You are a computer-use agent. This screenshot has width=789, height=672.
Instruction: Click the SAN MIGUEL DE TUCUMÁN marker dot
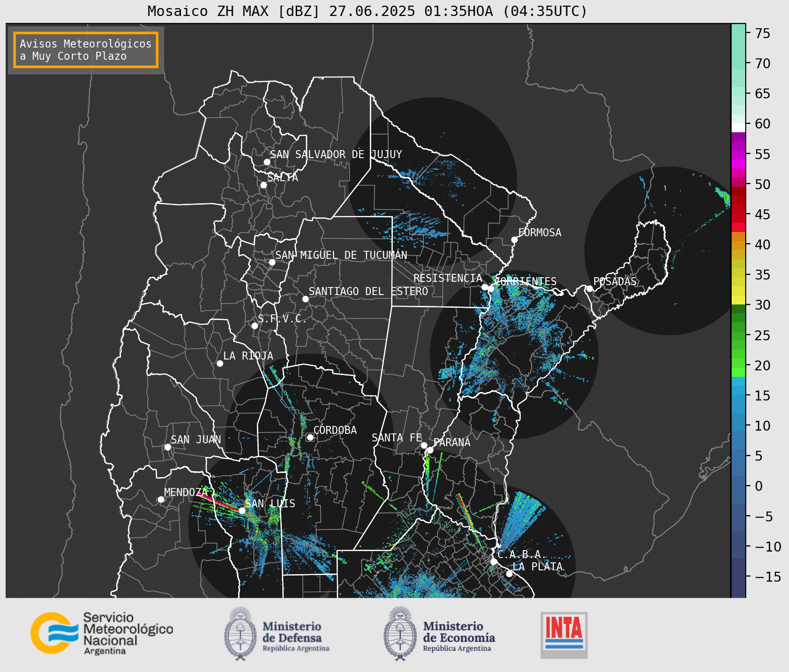click(x=272, y=262)
